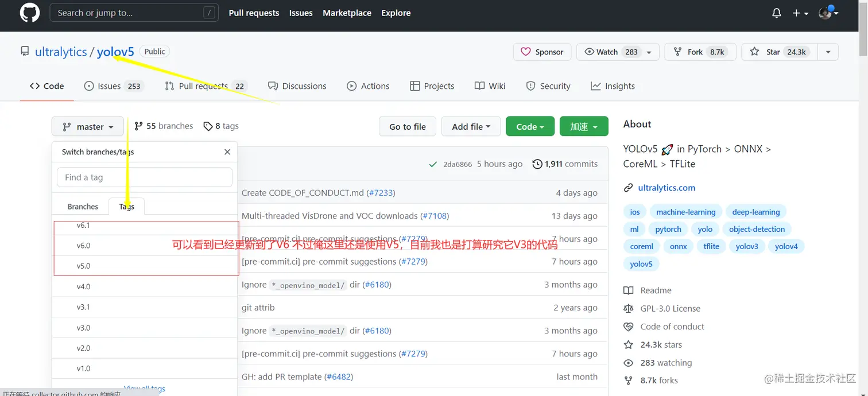Screen dimensions: 868x396
Task: Open the ultralytics.com website link
Action: [666, 188]
